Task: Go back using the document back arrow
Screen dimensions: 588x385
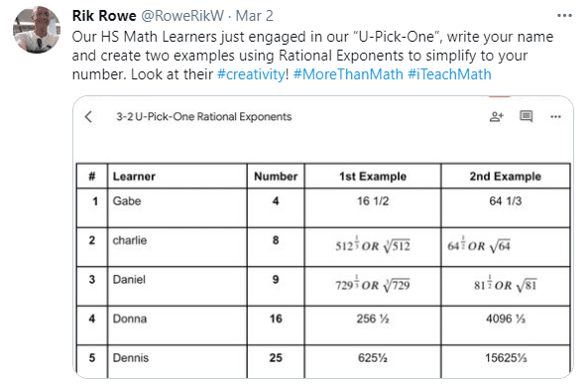Action: [x=88, y=117]
